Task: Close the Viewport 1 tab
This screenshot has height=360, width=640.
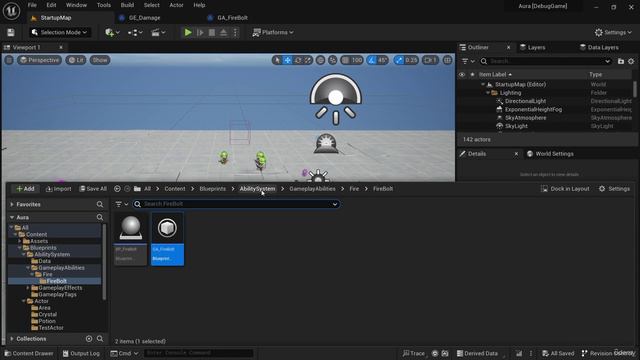Action: coord(61,47)
